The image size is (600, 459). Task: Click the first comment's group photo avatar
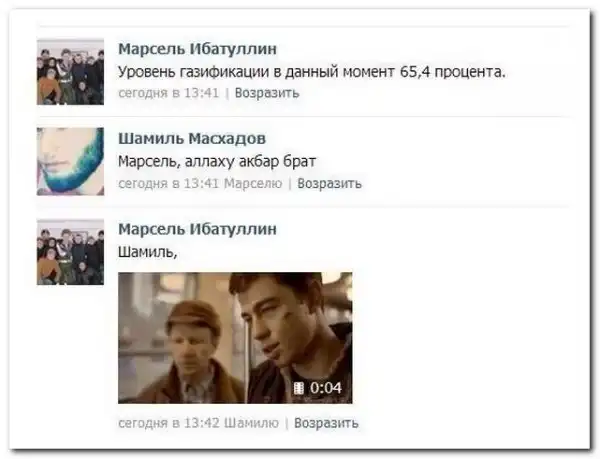(x=70, y=72)
